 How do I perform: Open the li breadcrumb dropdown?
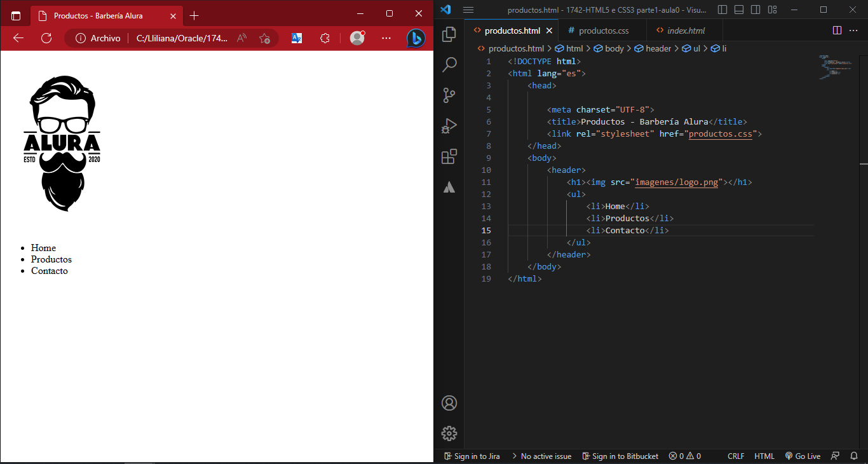tap(719, 48)
